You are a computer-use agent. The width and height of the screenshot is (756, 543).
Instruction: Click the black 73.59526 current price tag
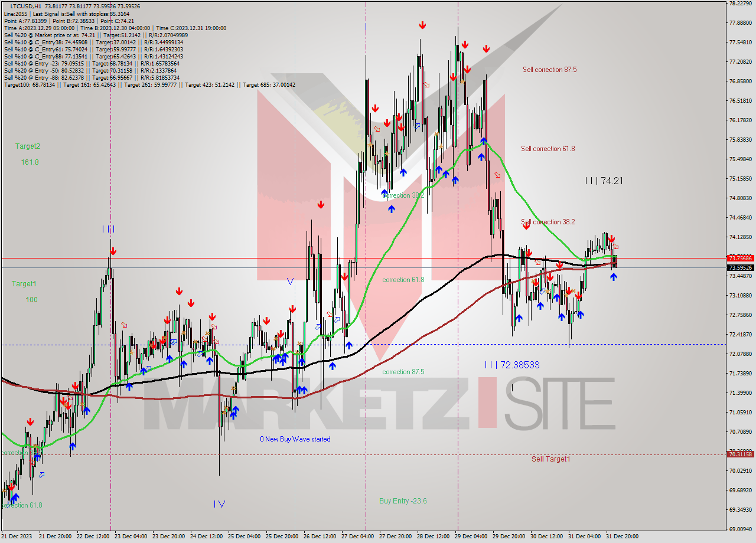coord(740,267)
